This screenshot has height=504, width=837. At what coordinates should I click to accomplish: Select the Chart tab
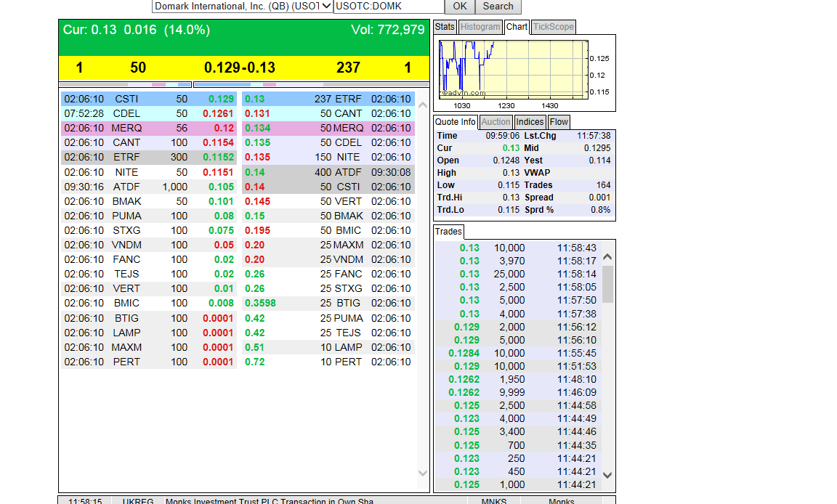tap(517, 27)
